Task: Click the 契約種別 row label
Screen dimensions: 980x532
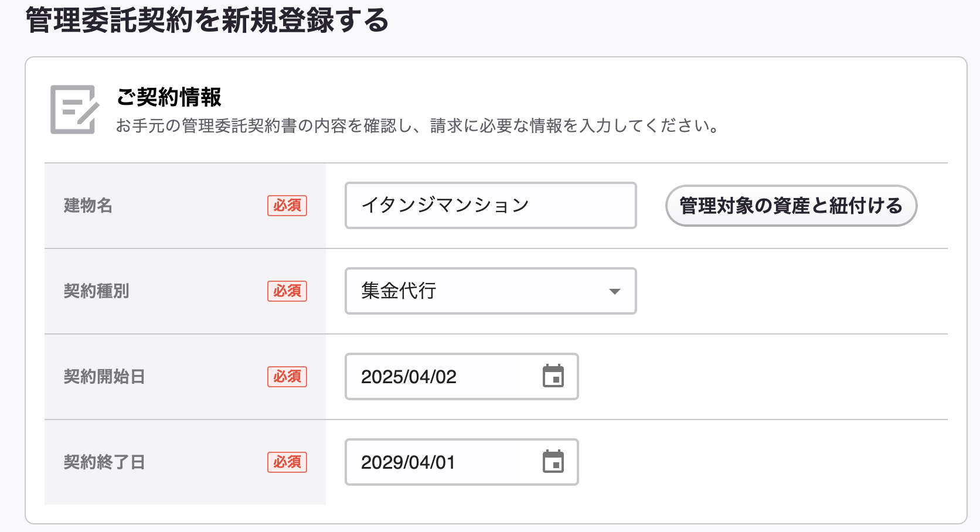Action: pos(96,291)
